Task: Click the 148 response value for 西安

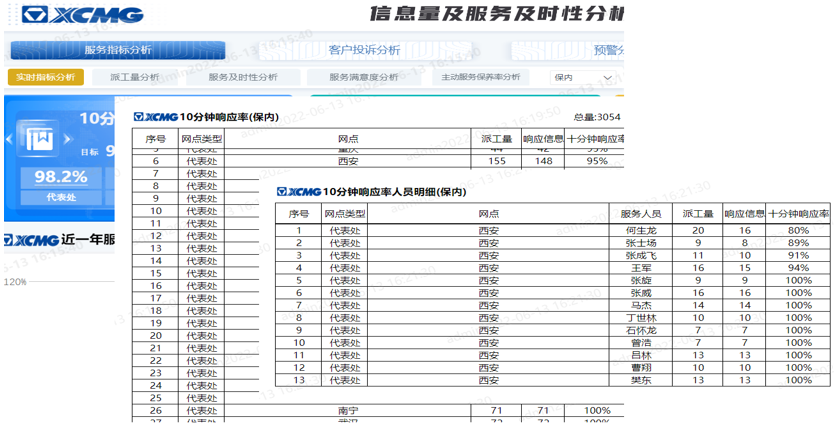Action: point(543,161)
